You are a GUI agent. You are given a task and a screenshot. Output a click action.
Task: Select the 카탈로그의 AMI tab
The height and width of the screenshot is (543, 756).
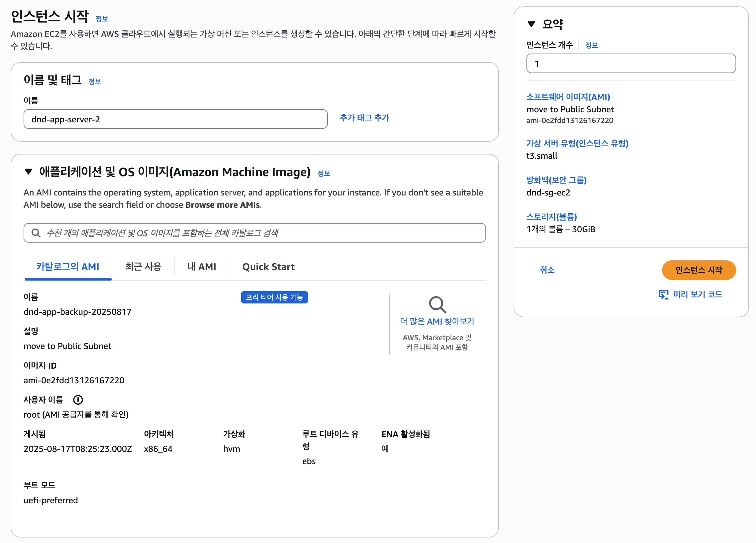click(68, 266)
